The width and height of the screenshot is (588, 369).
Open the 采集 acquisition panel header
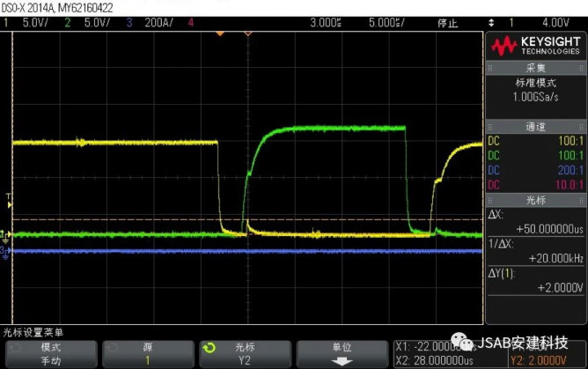(535, 68)
